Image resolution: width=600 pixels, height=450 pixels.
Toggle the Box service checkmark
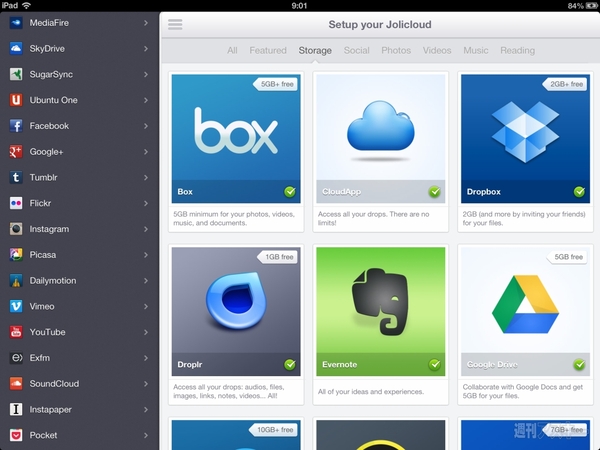click(x=290, y=191)
